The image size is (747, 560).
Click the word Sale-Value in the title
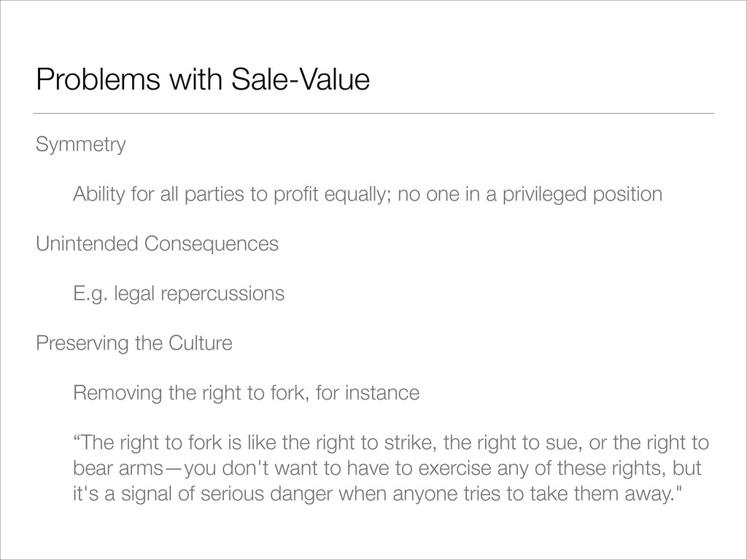click(301, 79)
